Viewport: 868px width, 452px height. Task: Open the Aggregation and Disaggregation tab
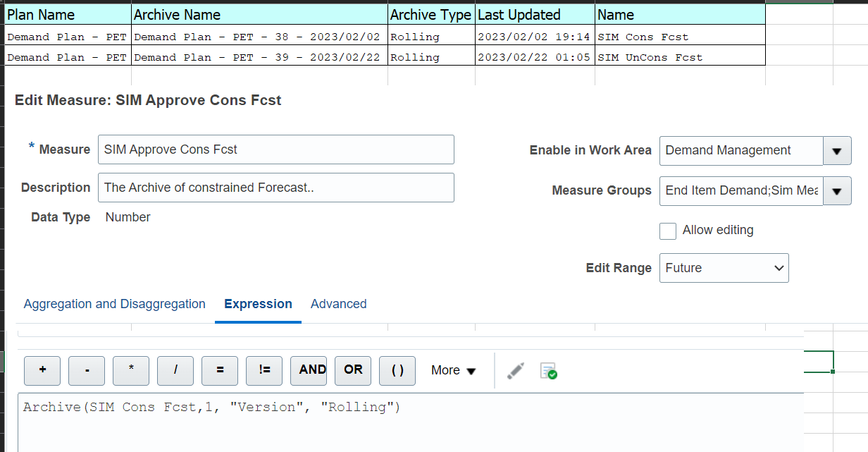(x=114, y=304)
